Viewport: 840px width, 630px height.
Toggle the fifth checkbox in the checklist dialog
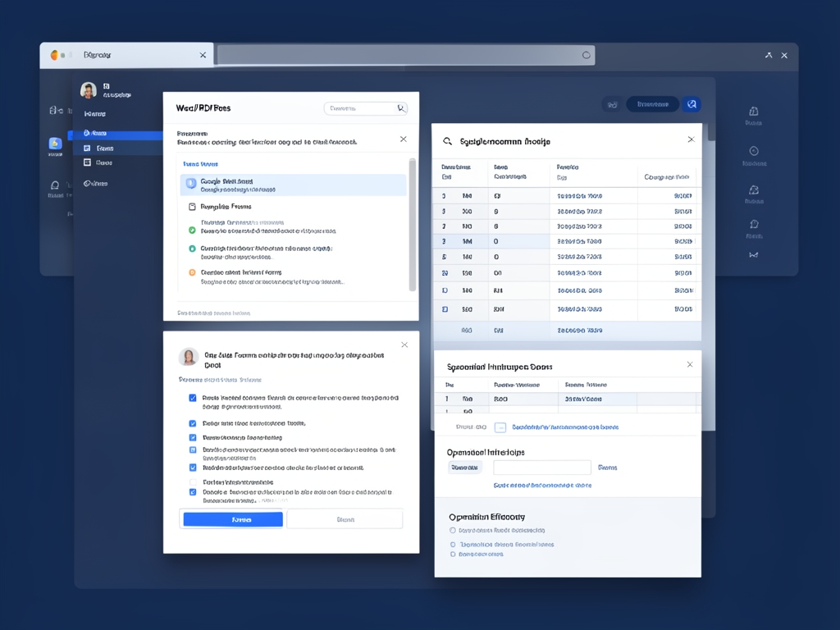pos(192,468)
